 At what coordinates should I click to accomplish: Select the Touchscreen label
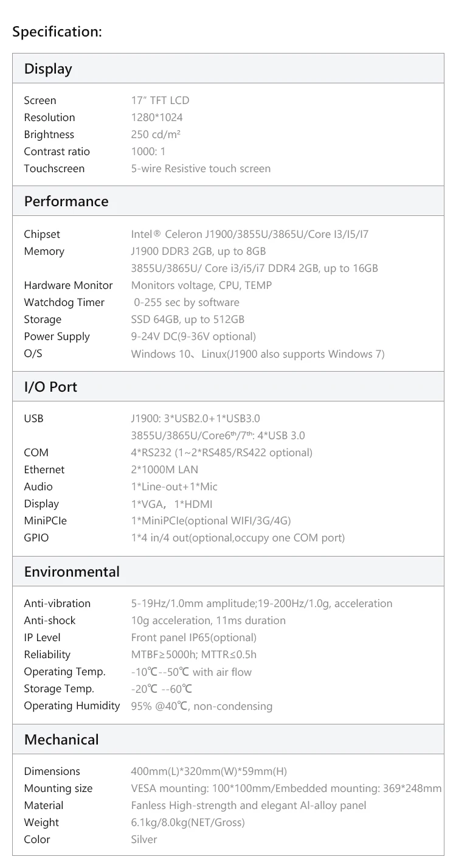[54, 168]
